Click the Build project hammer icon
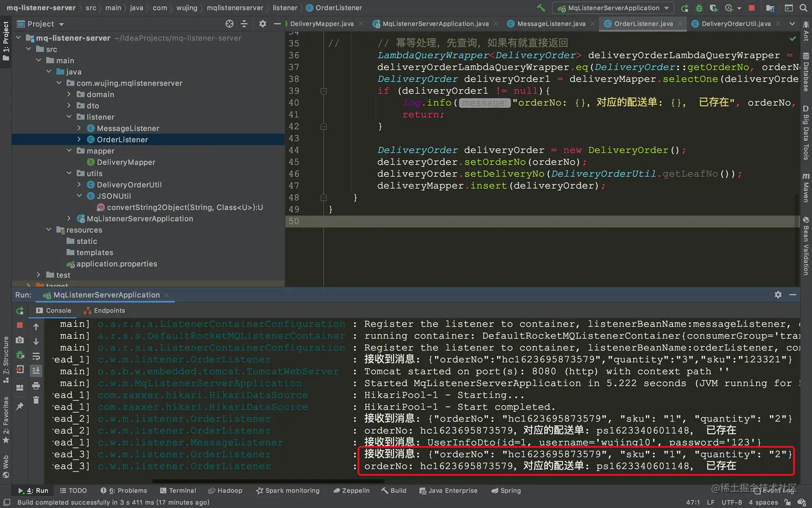This screenshot has height=508, width=812. [x=541, y=8]
